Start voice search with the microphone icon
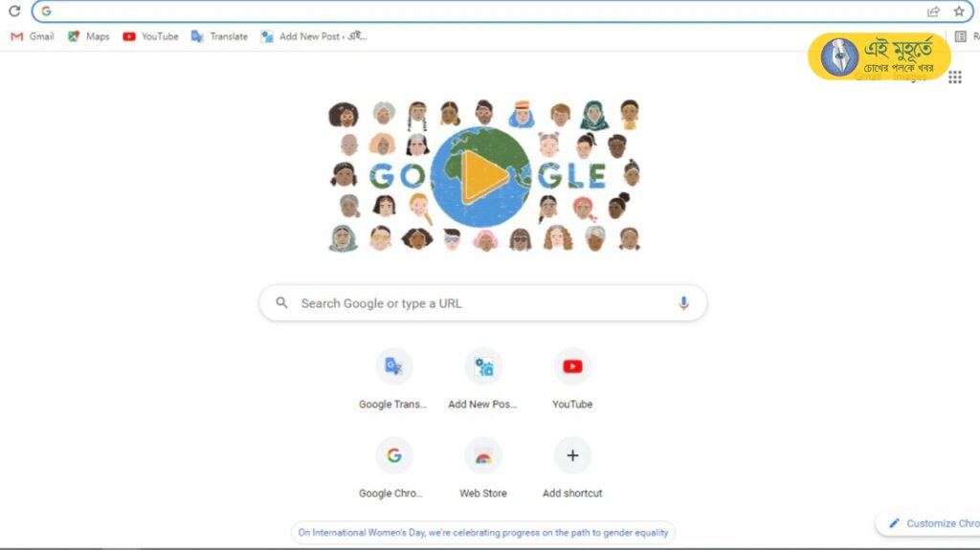This screenshot has height=550, width=980. point(683,303)
